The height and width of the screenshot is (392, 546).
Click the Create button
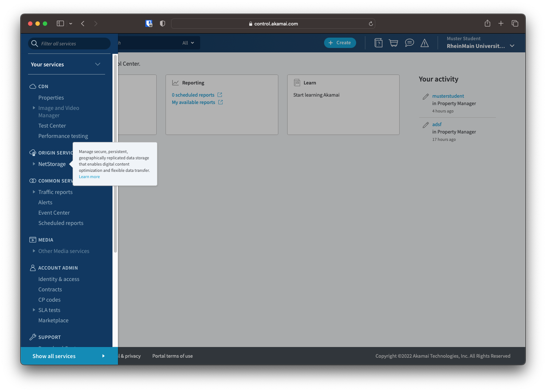[340, 43]
